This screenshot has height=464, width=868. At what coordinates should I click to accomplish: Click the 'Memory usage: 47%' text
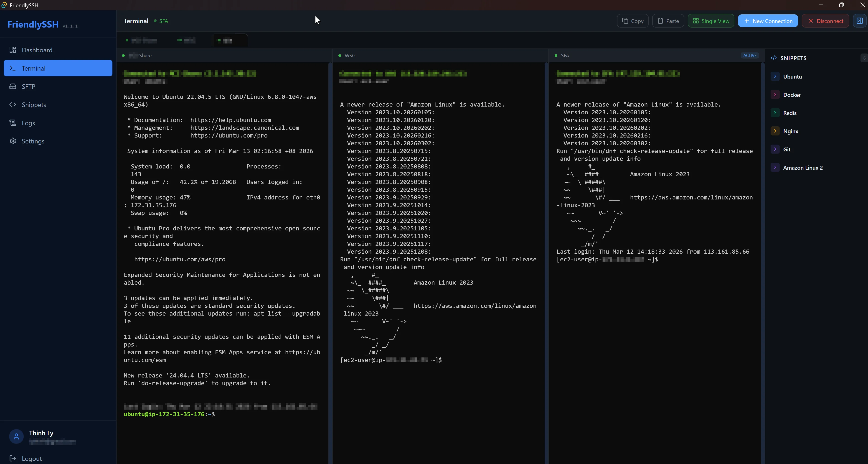160,197
